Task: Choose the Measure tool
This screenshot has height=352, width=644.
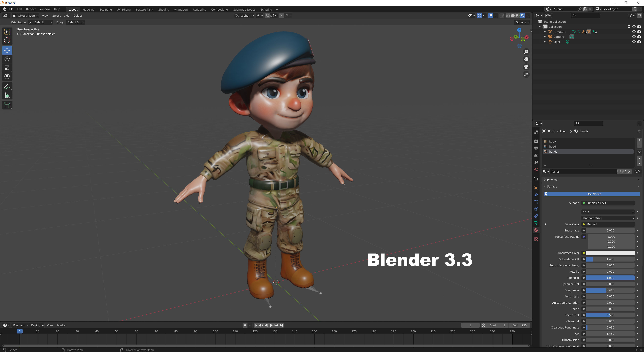Action: click(7, 95)
